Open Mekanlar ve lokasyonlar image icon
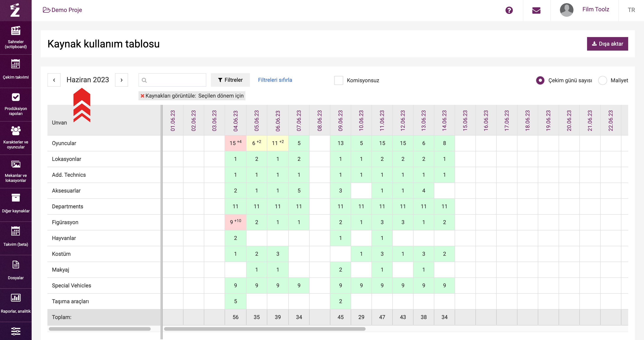The image size is (644, 340). 16,164
